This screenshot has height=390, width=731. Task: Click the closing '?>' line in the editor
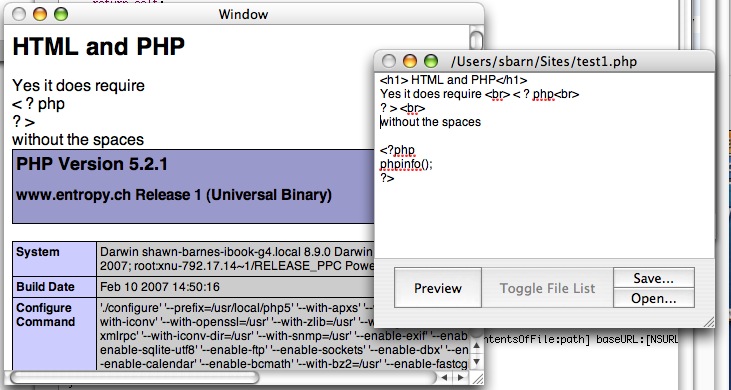[x=387, y=178]
